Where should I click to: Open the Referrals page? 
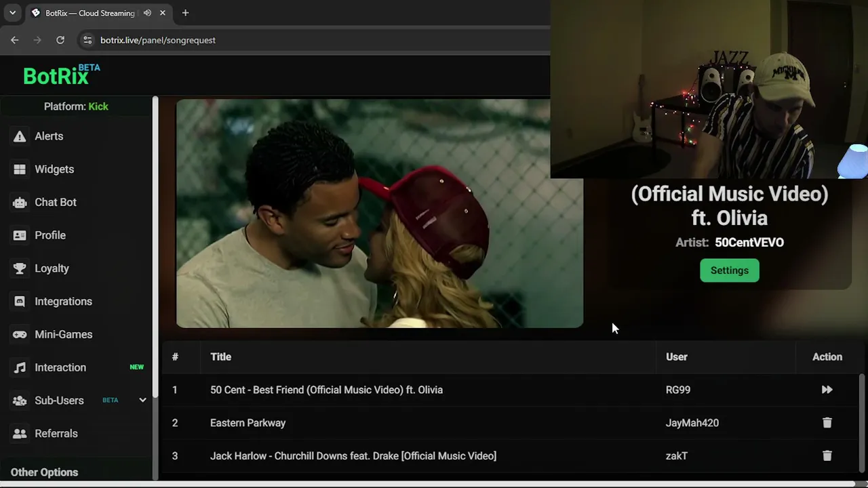click(56, 434)
